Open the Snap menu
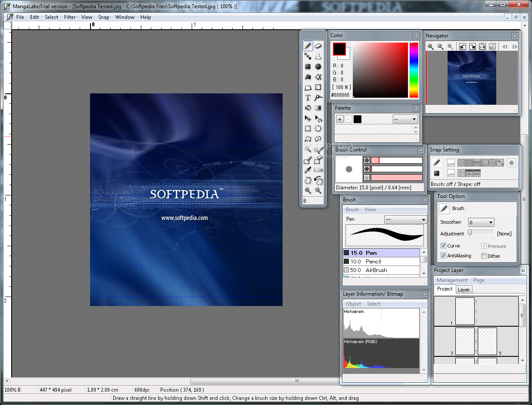Screen dimensions: 532x405 click(104, 17)
